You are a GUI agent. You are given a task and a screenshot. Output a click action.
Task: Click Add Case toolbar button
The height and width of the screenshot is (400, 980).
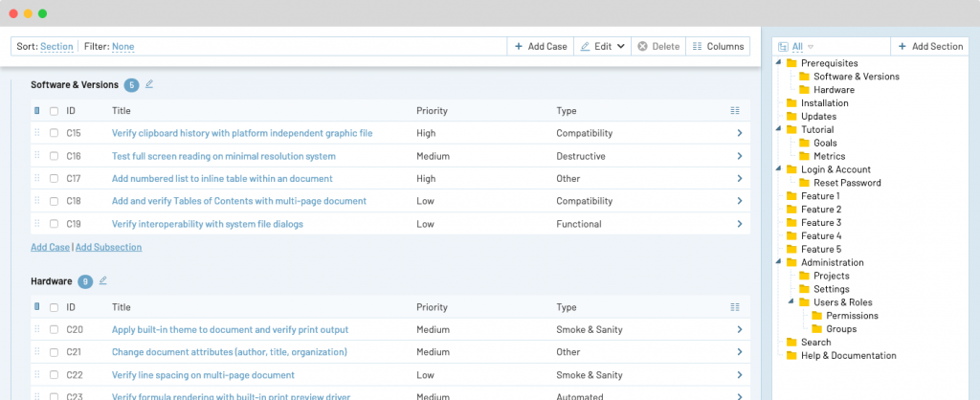coord(541,46)
